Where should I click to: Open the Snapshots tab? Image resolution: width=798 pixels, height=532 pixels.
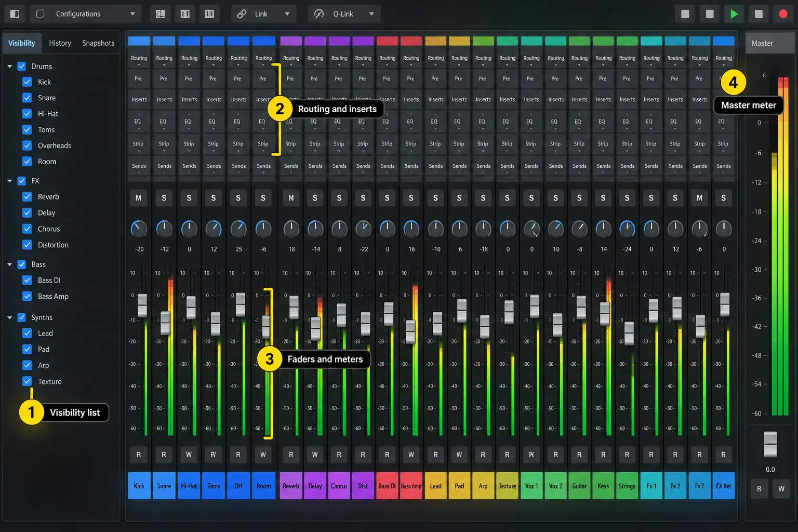[x=98, y=43]
